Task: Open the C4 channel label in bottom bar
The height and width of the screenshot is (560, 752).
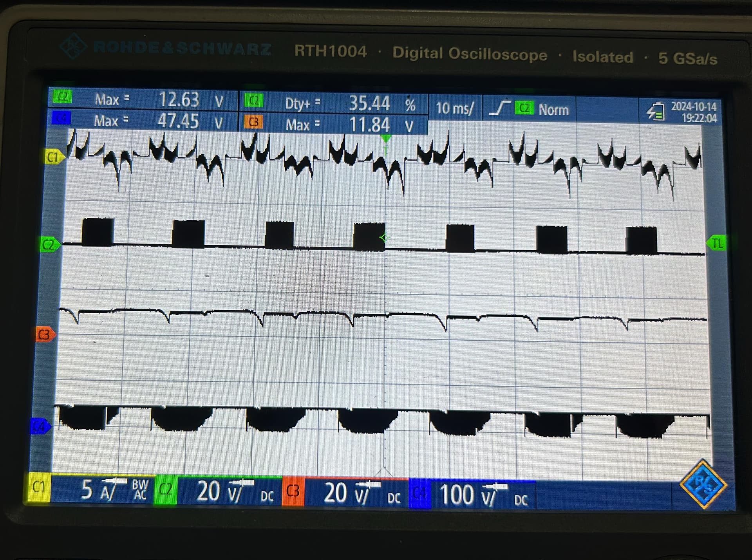Action: coord(419,494)
